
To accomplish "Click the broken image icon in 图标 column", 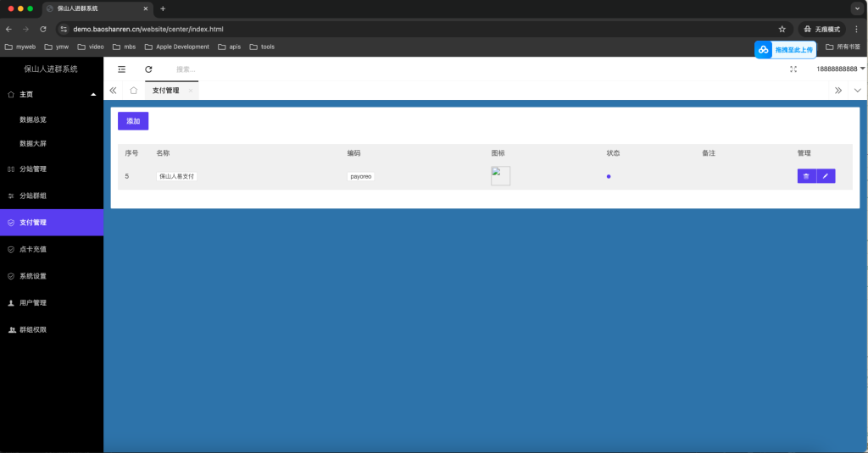I will (500, 176).
